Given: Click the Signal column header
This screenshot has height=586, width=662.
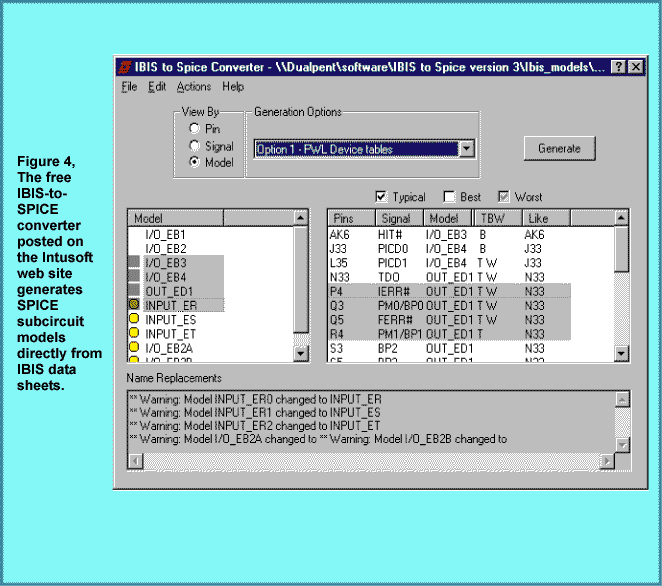Looking at the screenshot, I should click(397, 218).
